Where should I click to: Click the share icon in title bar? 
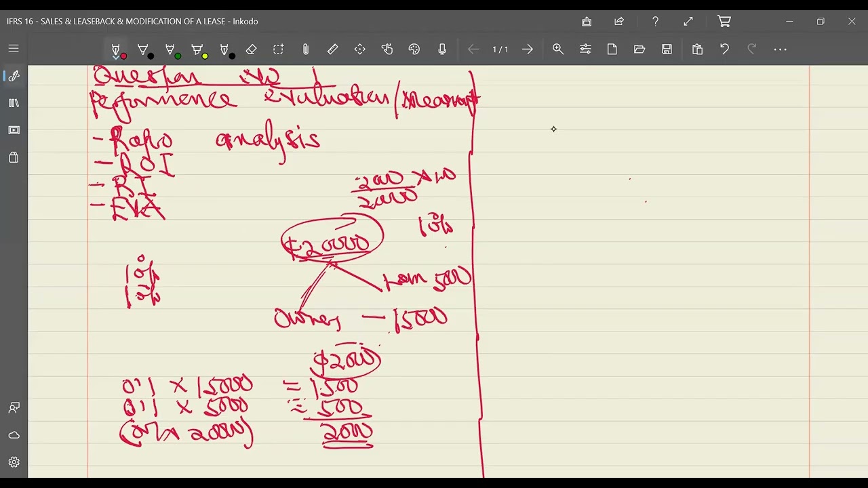619,22
